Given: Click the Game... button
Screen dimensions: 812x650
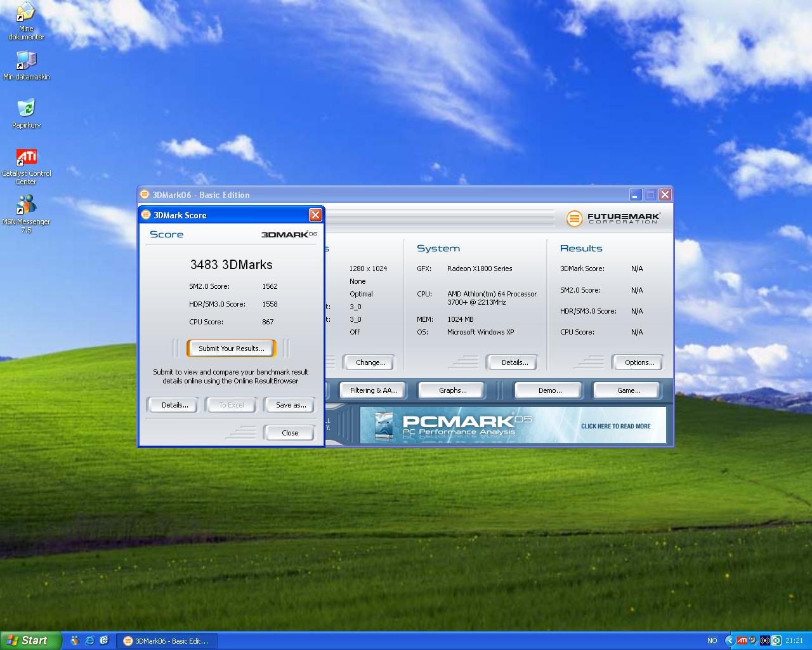Looking at the screenshot, I should tap(627, 390).
